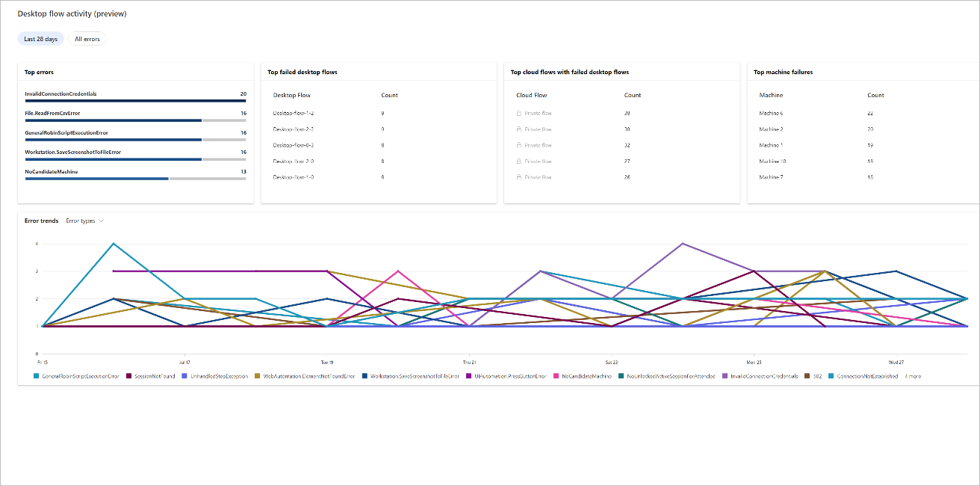Toggle SessionNotFound series in chart legend
Viewport: 980px width, 486px height.
click(155, 376)
